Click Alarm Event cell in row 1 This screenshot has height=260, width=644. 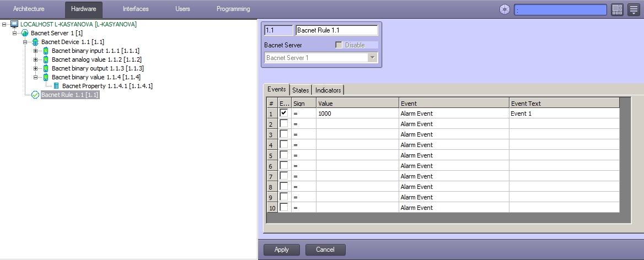pyautogui.click(x=454, y=113)
